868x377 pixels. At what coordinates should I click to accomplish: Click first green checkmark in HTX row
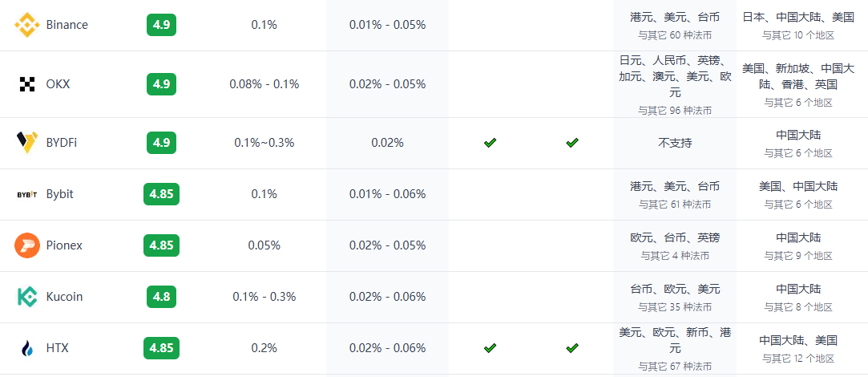click(490, 348)
